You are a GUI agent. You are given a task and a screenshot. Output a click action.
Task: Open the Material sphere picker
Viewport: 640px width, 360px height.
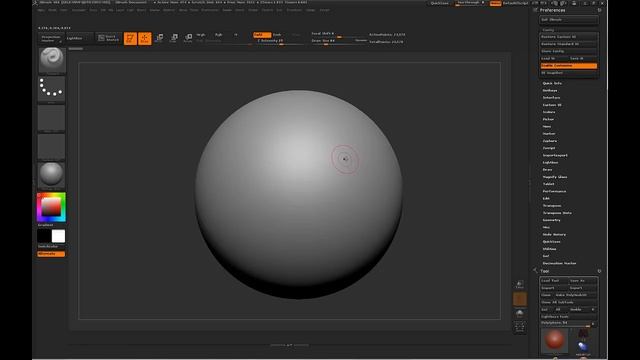coord(51,175)
